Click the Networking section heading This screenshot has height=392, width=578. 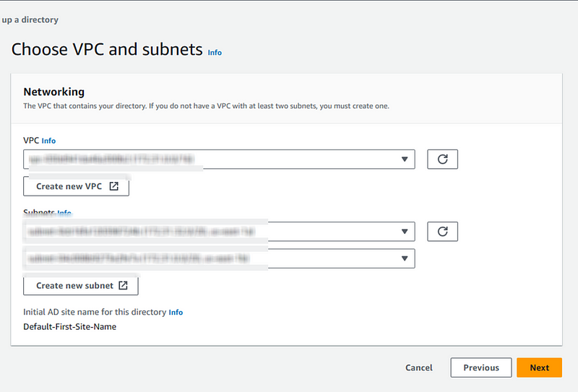(x=53, y=92)
